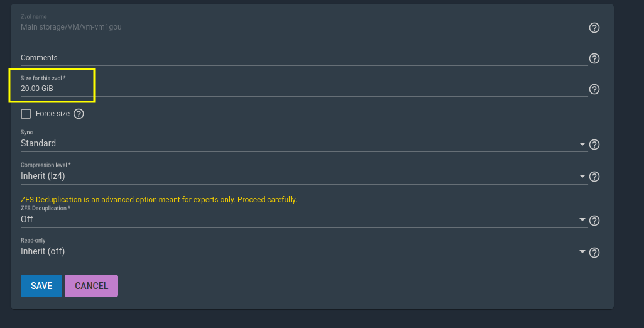
Task: Focus the Comments input field
Action: pyautogui.click(x=304, y=58)
